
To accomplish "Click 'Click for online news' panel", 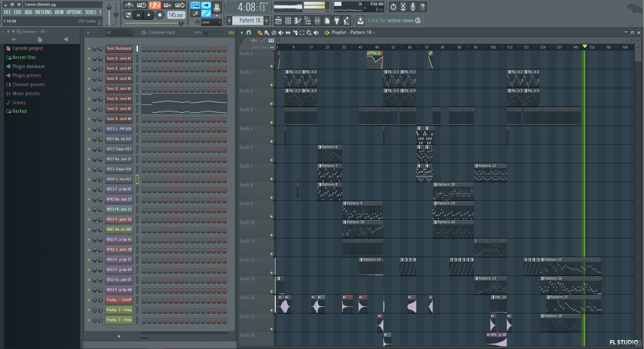I will pos(394,20).
